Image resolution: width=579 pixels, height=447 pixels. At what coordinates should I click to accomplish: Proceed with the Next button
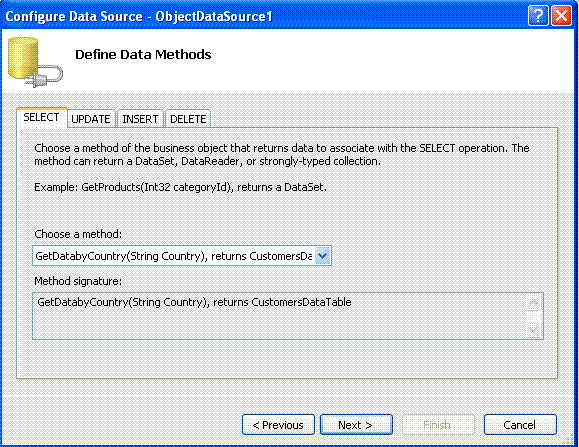point(356,425)
